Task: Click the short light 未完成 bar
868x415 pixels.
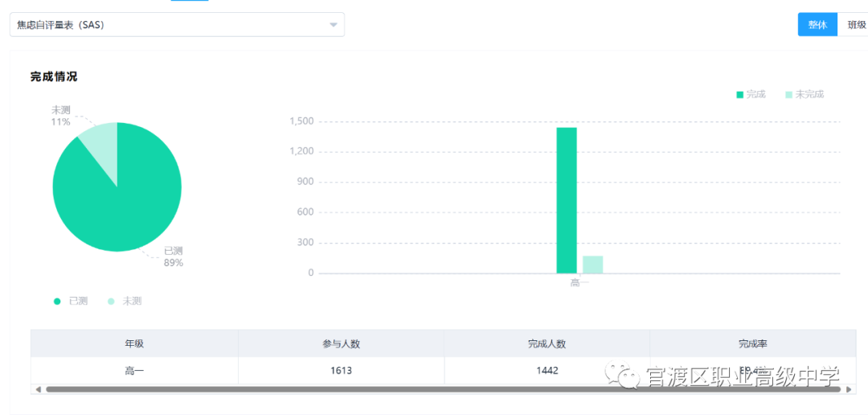Action: [x=593, y=265]
